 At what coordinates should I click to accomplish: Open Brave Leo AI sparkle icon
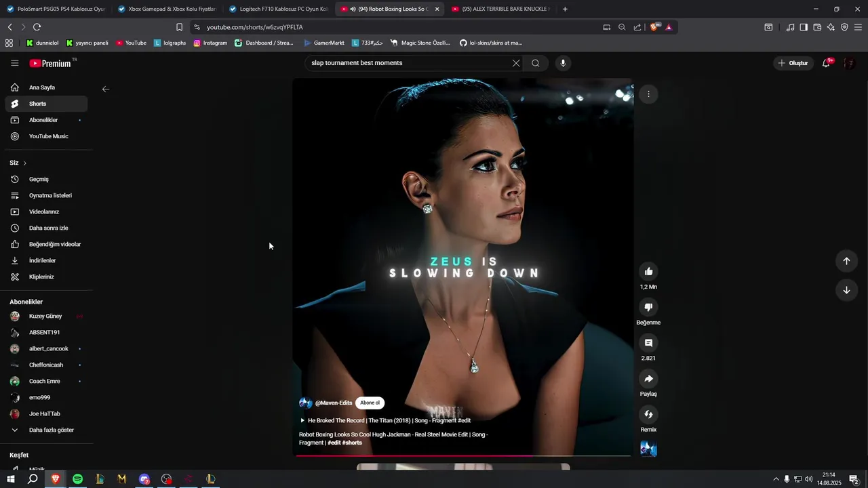831,27
